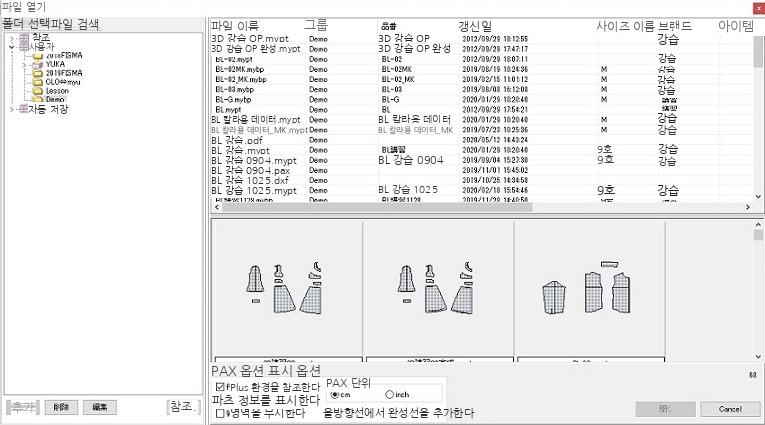Select the 사용자 database icon in tree
Image resolution: width=765 pixels, height=425 pixels.
click(x=24, y=47)
